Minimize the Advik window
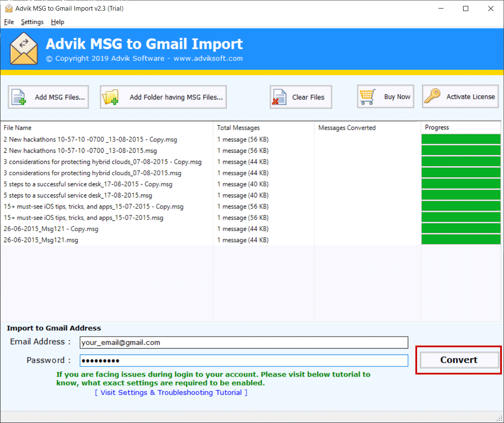 (441, 9)
